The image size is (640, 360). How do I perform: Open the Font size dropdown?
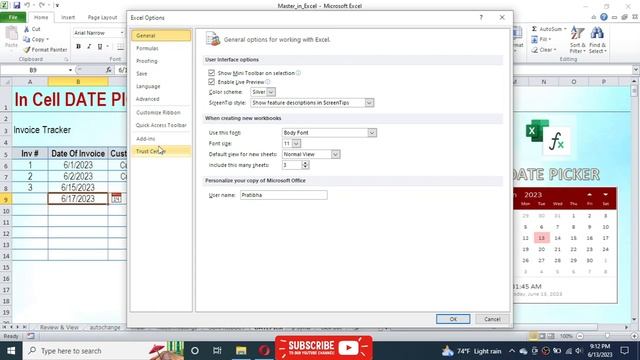click(x=296, y=144)
